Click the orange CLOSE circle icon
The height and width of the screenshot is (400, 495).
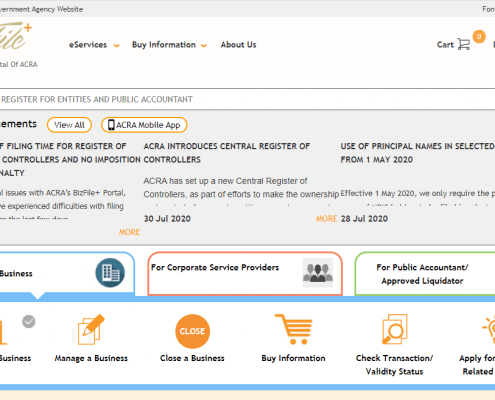[193, 331]
